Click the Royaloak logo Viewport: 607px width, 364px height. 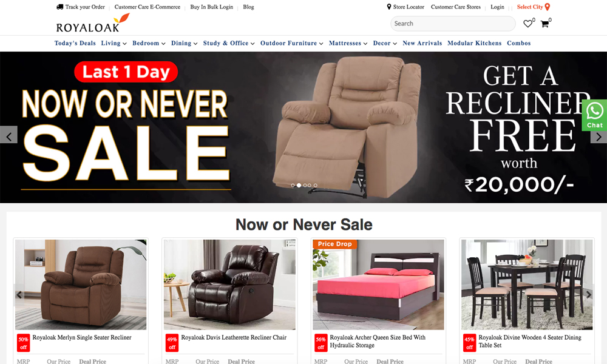(x=93, y=23)
